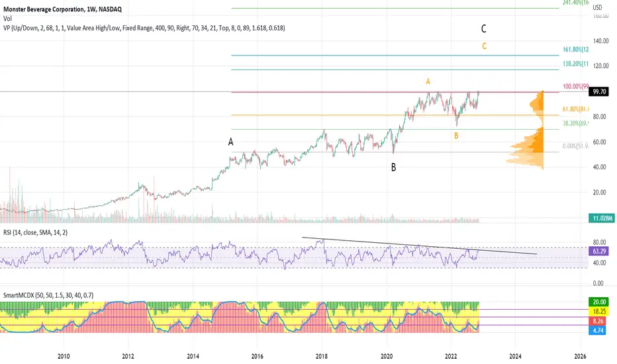Click 2020 on the time axis

click(387, 357)
